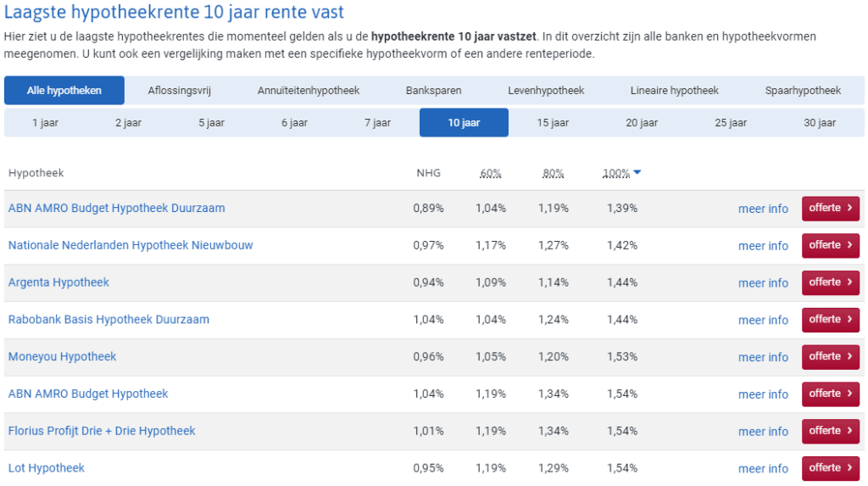The image size is (868, 486).
Task: Open Florius Profijt Drie + Drie link
Action: (102, 431)
